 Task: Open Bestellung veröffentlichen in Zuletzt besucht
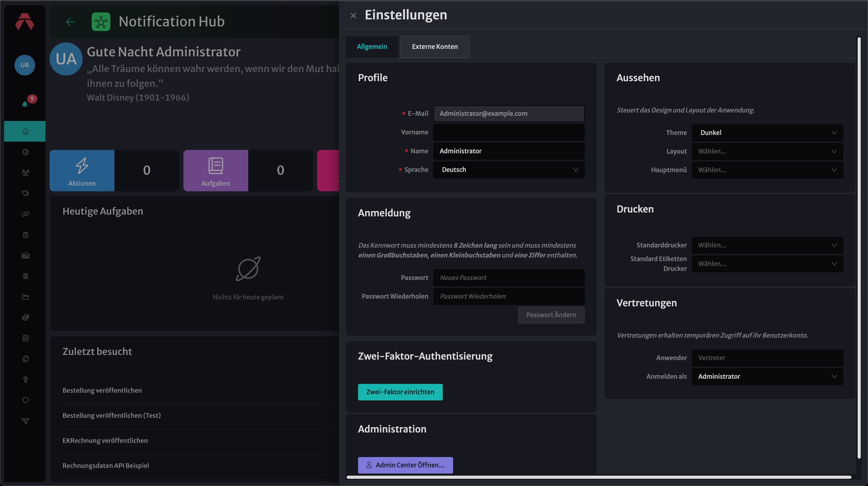point(102,390)
